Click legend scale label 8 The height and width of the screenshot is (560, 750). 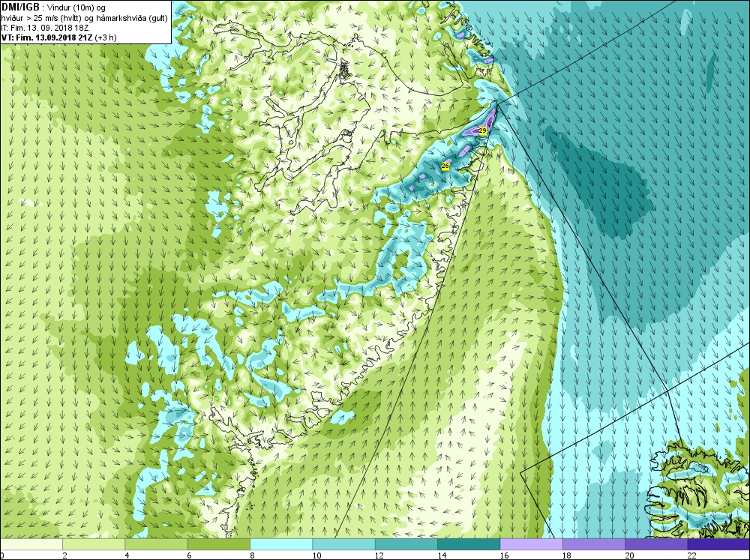coord(252,556)
